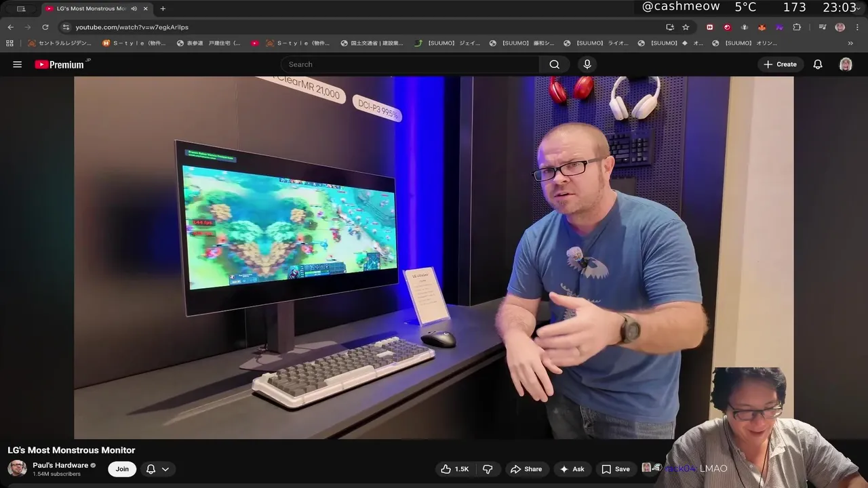Viewport: 868px width, 488px height.
Task: Mute the tab via speaker icon
Action: tap(134, 9)
